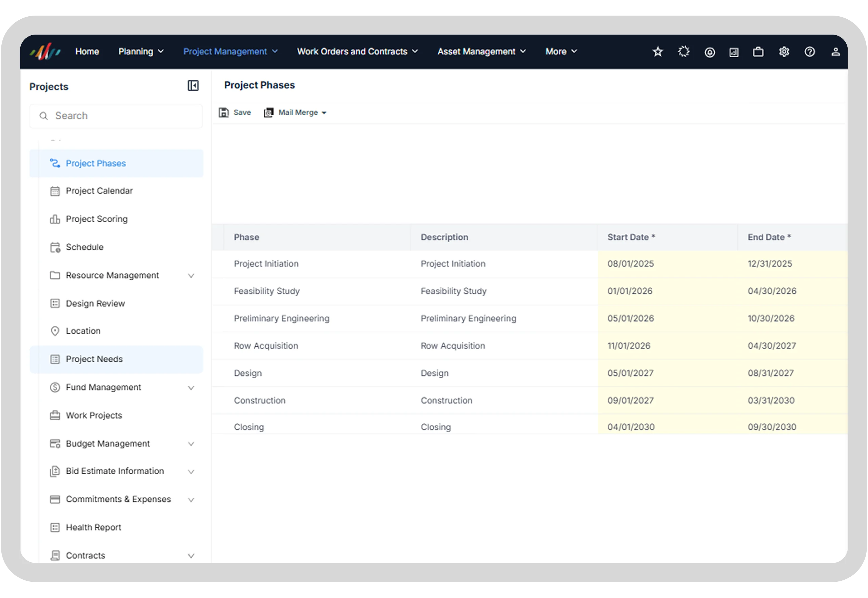Viewport: 868px width, 598px height.
Task: Open Work Projects from the sidebar
Action: pyautogui.click(x=116, y=416)
